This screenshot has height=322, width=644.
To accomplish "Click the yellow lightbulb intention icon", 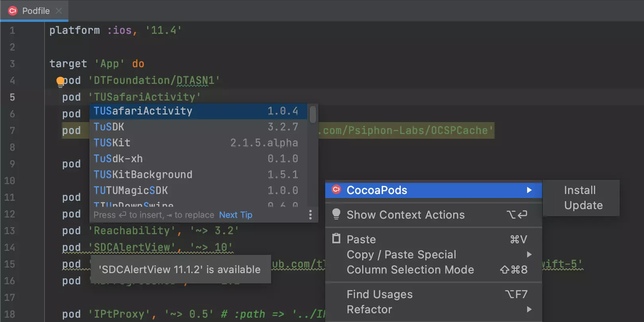I will pyautogui.click(x=60, y=81).
